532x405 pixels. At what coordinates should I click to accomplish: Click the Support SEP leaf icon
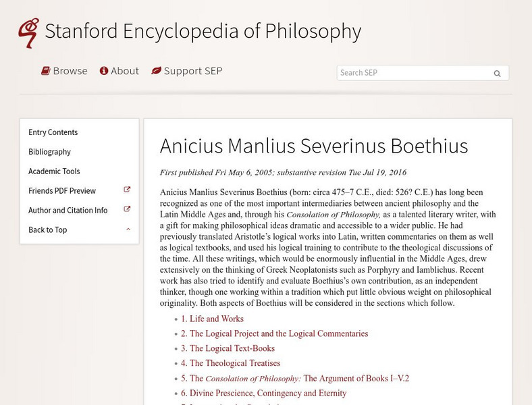(x=156, y=71)
